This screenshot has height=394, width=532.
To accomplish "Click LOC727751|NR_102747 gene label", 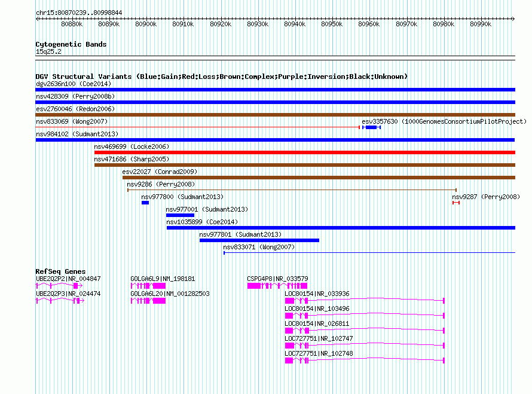I will (319, 338).
